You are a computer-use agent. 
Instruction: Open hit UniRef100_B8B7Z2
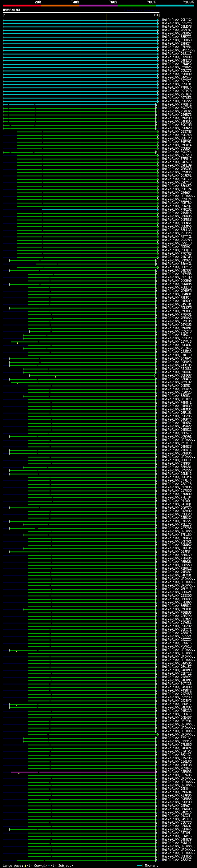176,37
